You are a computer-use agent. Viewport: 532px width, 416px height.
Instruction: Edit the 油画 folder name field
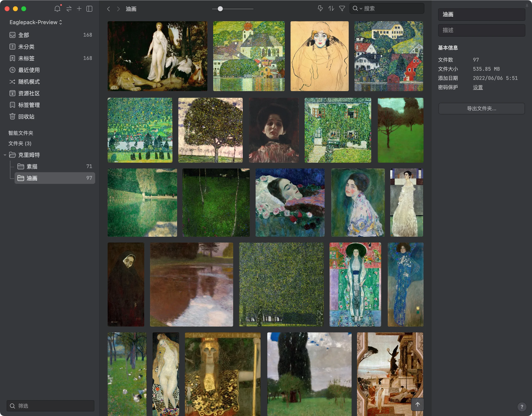pos(481,15)
